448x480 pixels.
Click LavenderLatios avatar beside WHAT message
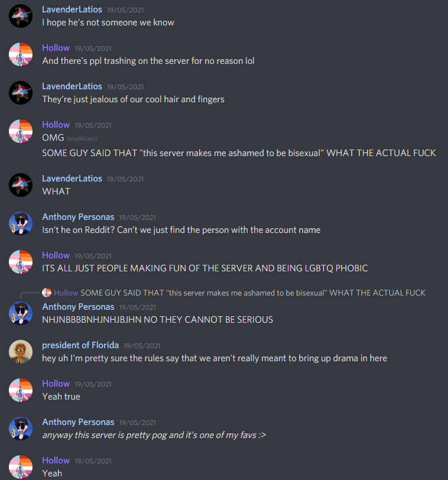(21, 185)
